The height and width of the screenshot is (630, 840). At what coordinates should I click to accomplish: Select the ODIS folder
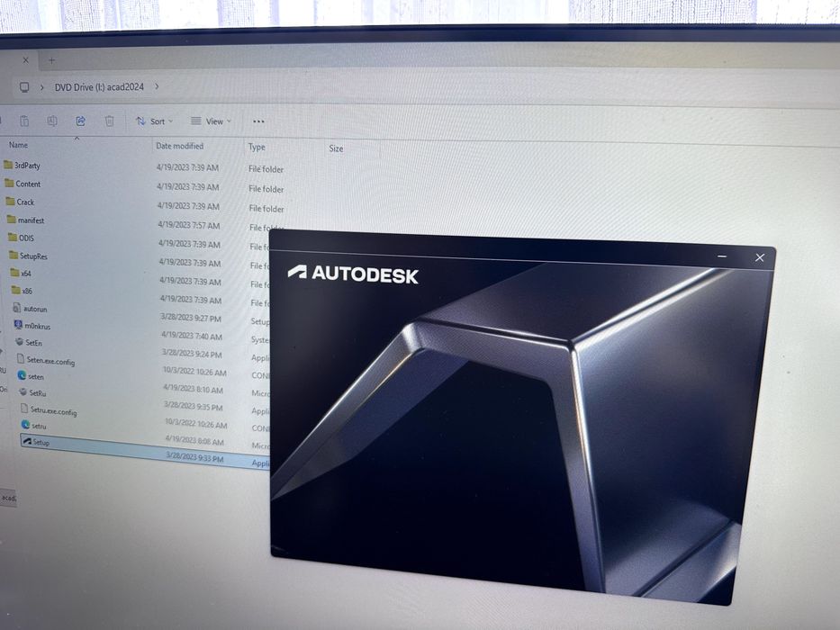(22, 238)
